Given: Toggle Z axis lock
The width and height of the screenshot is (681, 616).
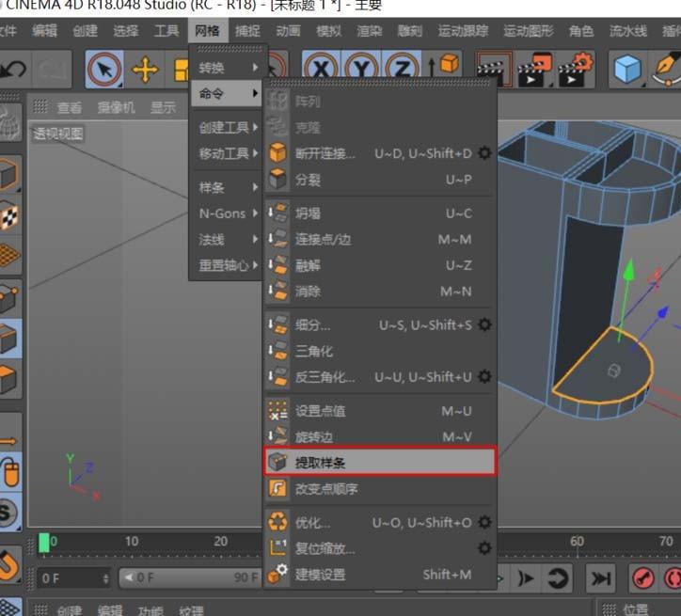Looking at the screenshot, I should [402, 68].
